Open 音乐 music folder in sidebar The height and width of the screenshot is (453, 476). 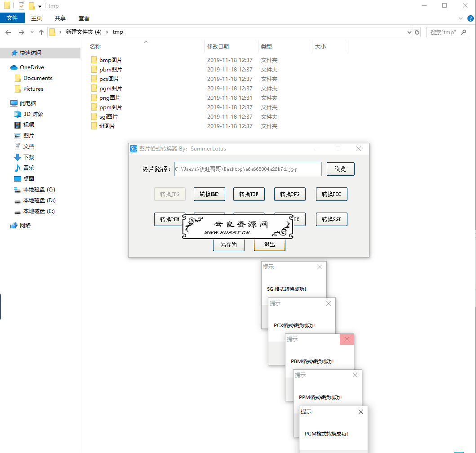pyautogui.click(x=28, y=168)
